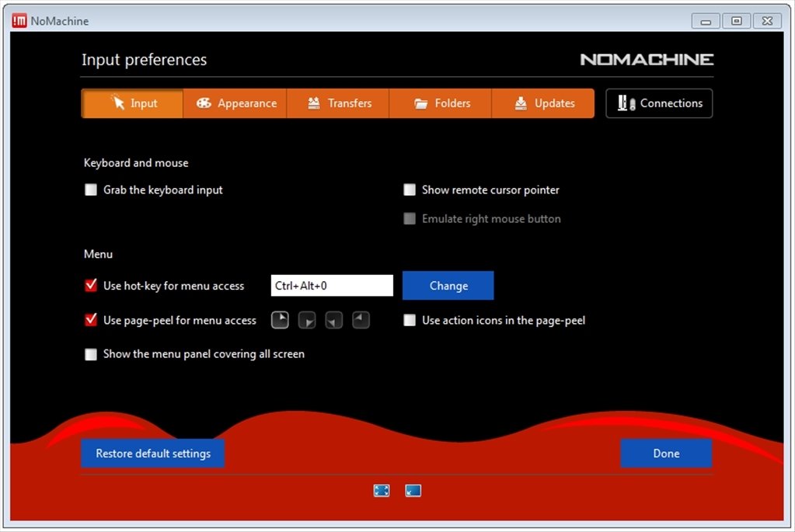
Task: Click Restore default settings
Action: click(152, 454)
